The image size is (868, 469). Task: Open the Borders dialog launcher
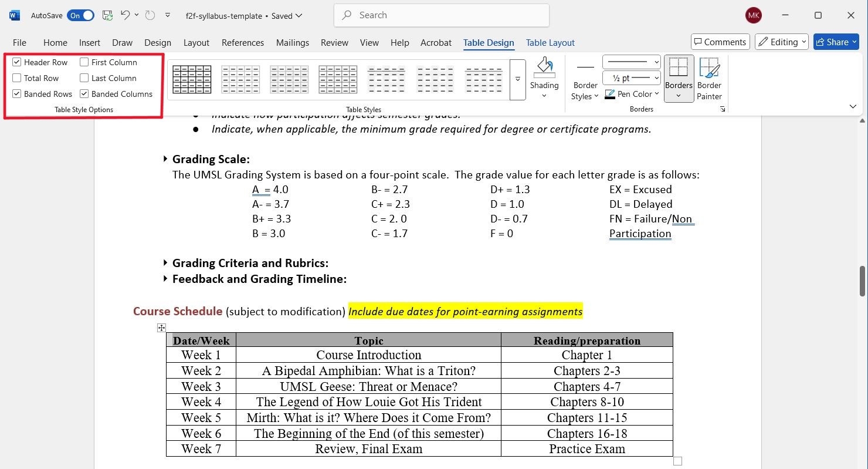pos(723,109)
